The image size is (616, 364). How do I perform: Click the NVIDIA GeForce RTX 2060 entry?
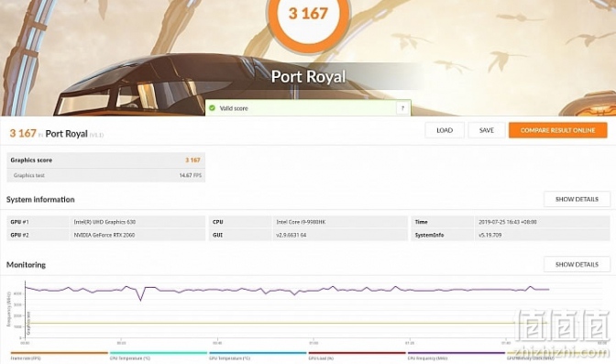click(104, 235)
